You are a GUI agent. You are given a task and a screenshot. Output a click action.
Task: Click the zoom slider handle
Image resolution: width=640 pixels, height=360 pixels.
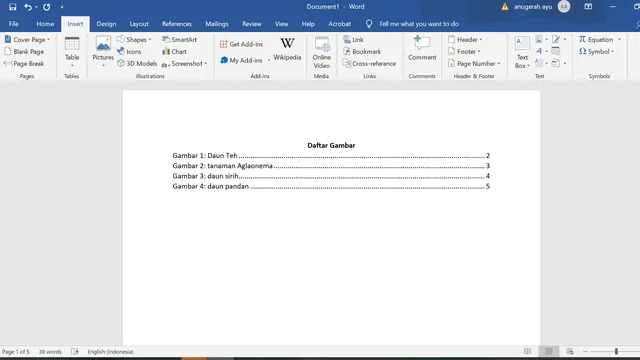[616, 351]
